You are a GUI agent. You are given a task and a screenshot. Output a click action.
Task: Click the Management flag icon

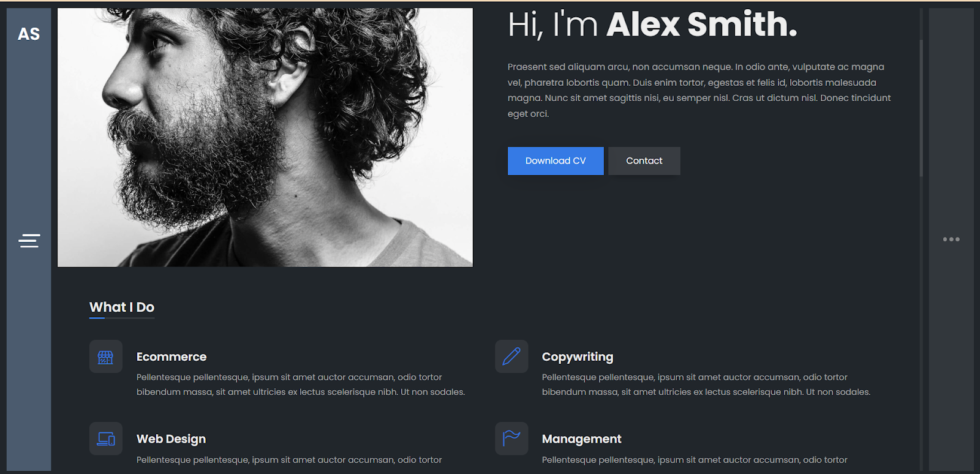point(511,438)
